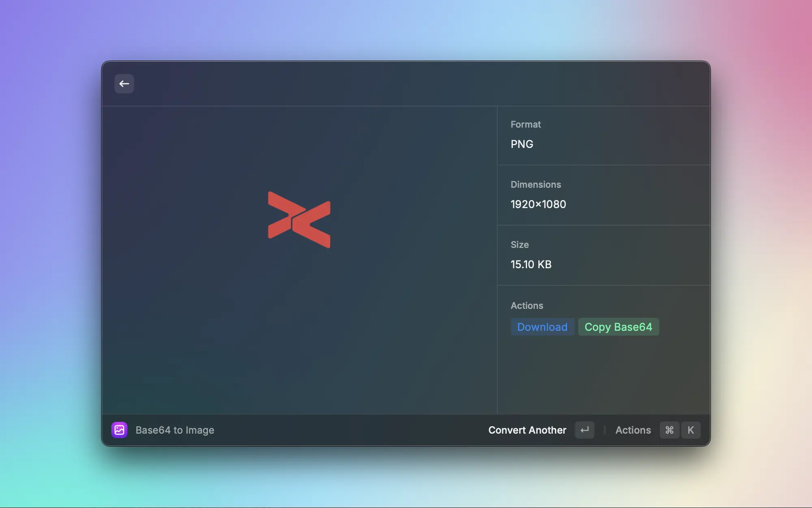812x508 pixels.
Task: Click the Copy Base64 action
Action: tap(618, 327)
